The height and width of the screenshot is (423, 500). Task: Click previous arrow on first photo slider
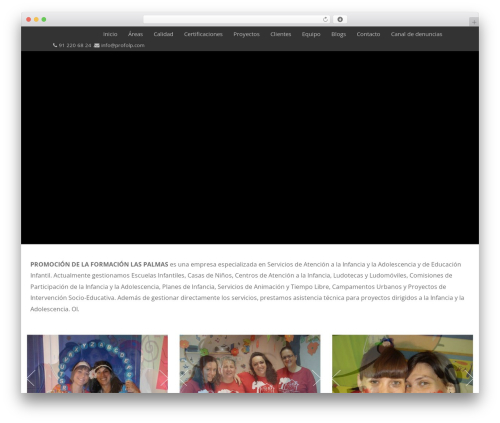[31, 378]
